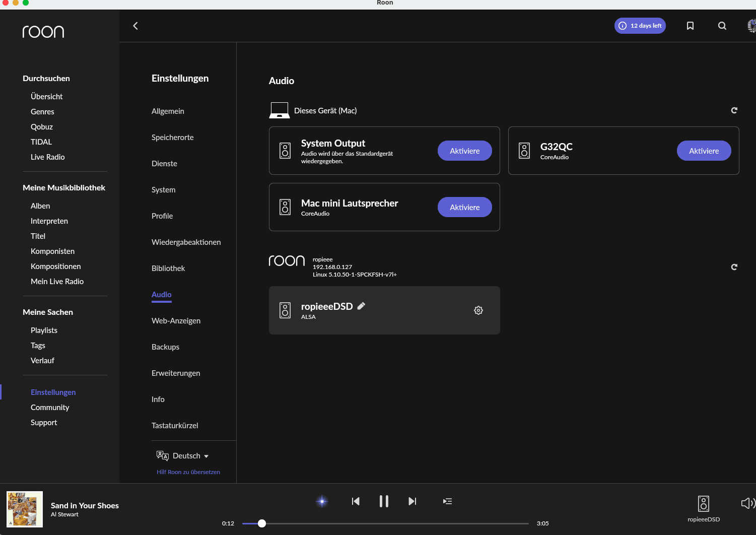Select the Audio settings tab
Image resolution: width=756 pixels, height=535 pixels.
(161, 295)
